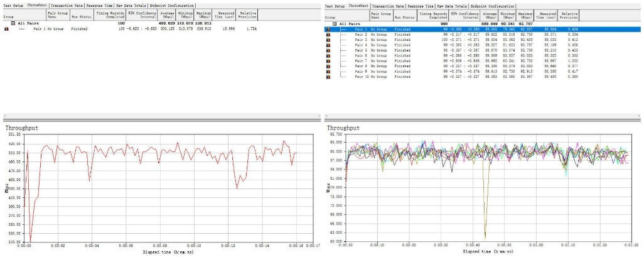Click "Throughput" chart title in left window
The image size is (644, 257).
21,128
